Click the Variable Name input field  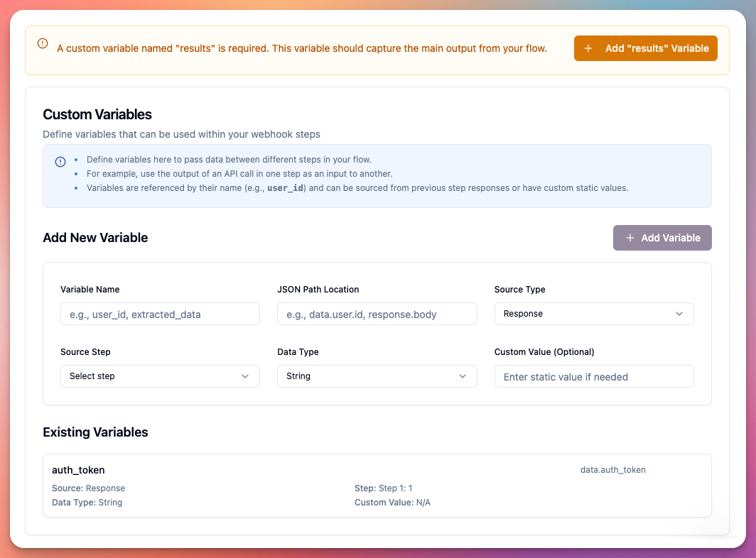tap(160, 313)
